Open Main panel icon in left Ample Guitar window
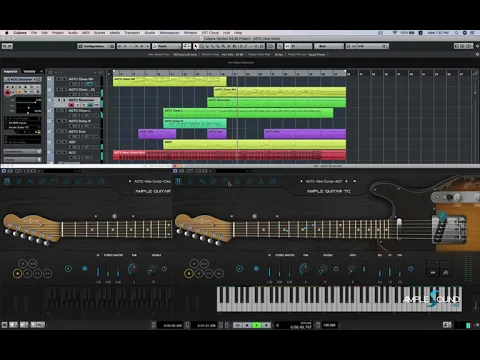 (x=7, y=181)
